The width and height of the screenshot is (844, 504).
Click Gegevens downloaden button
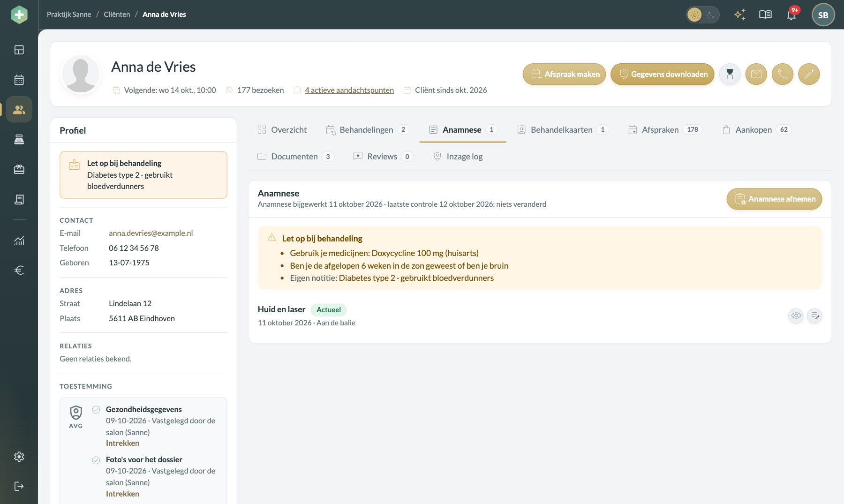(663, 74)
